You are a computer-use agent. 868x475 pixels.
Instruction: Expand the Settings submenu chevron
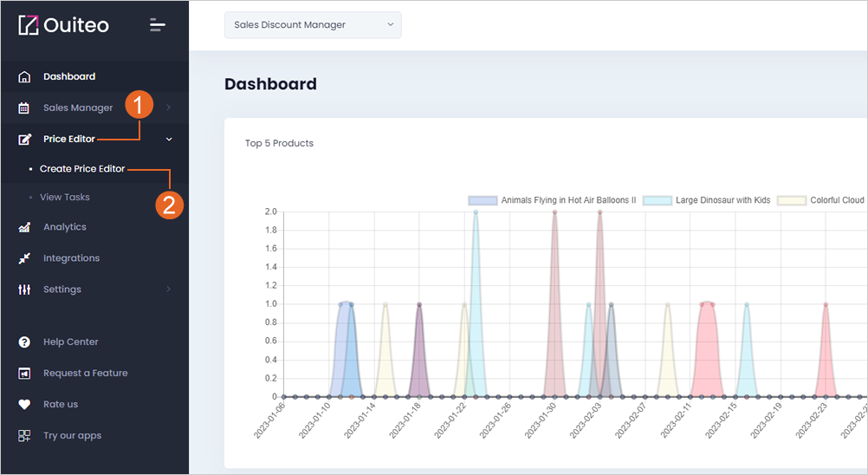[168, 289]
